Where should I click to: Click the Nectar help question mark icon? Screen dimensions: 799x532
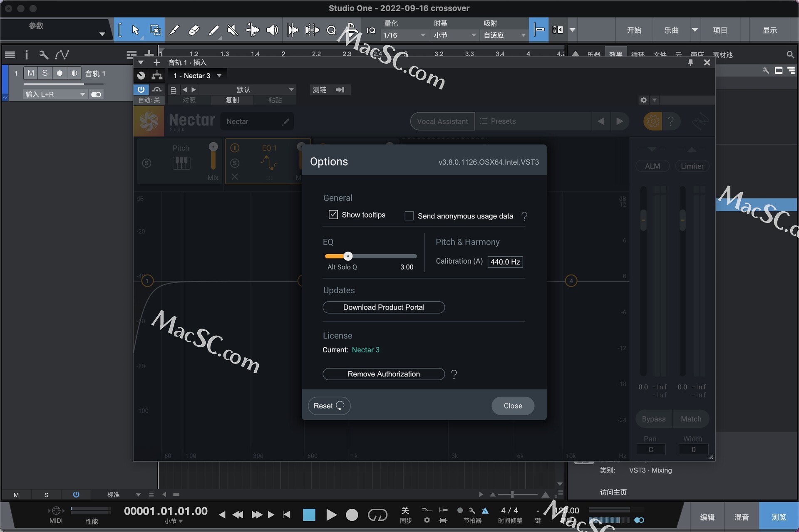pyautogui.click(x=671, y=121)
